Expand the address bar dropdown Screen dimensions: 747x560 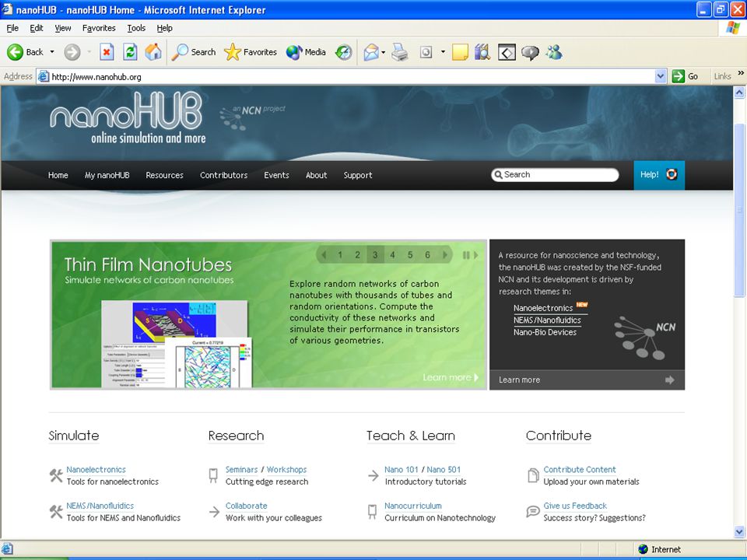point(661,76)
